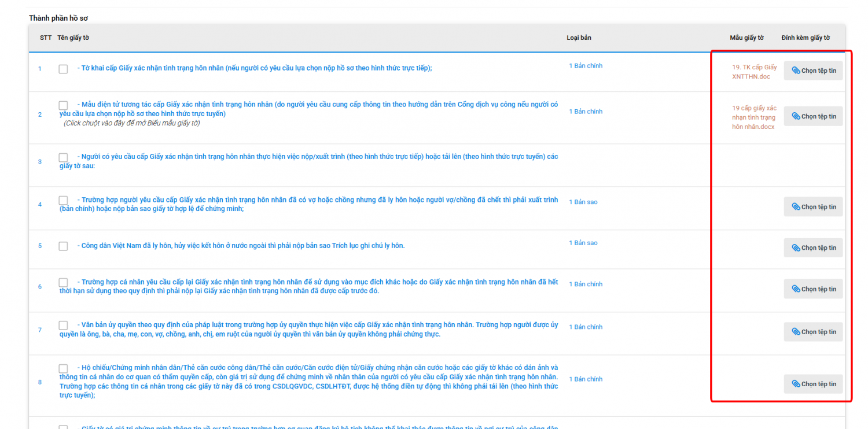
Task: Click paperclip icon in row 8 attach button
Action: pos(796,384)
